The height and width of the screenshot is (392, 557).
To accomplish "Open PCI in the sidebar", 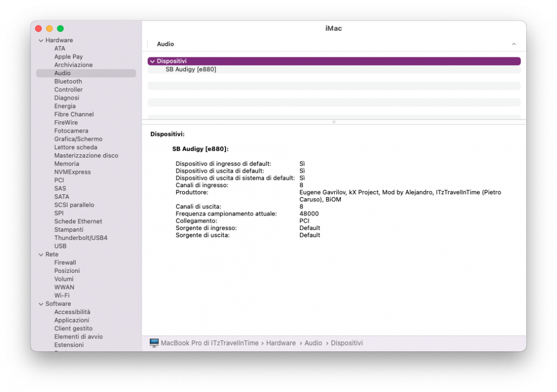I will click(x=60, y=180).
